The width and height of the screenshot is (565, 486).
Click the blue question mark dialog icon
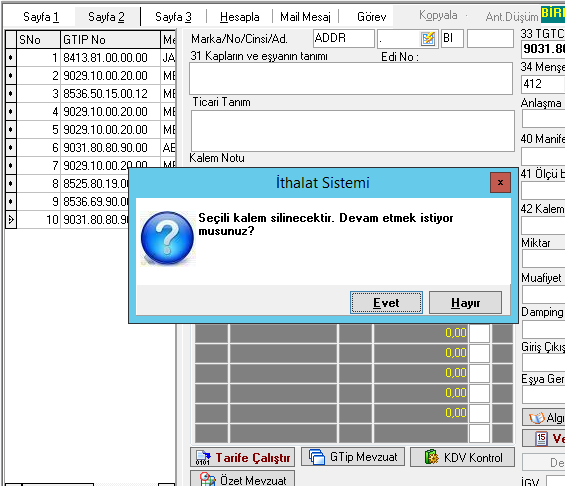(x=168, y=238)
